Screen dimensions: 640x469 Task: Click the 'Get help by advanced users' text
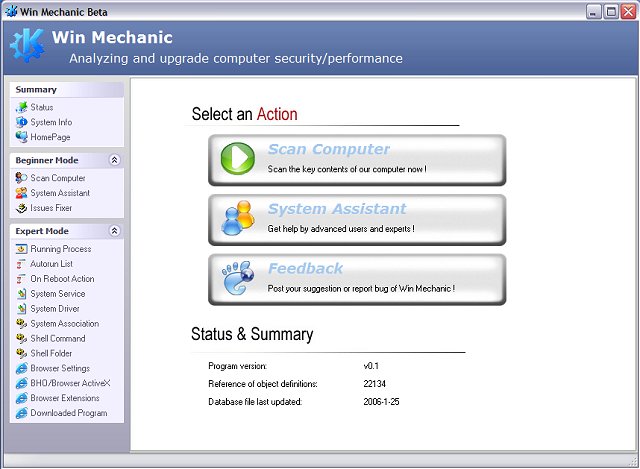341,229
